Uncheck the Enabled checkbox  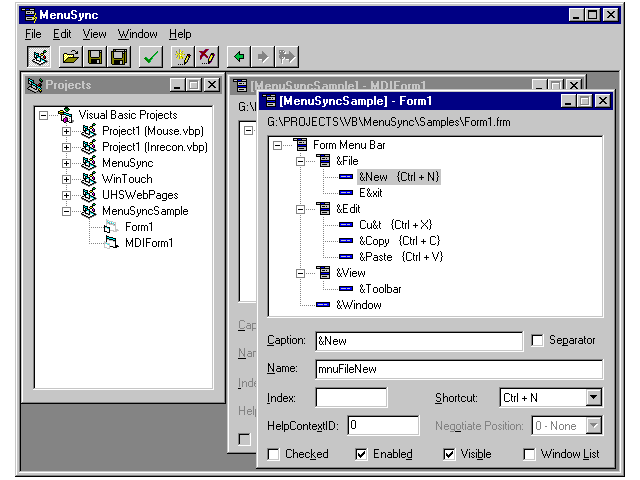click(x=362, y=454)
